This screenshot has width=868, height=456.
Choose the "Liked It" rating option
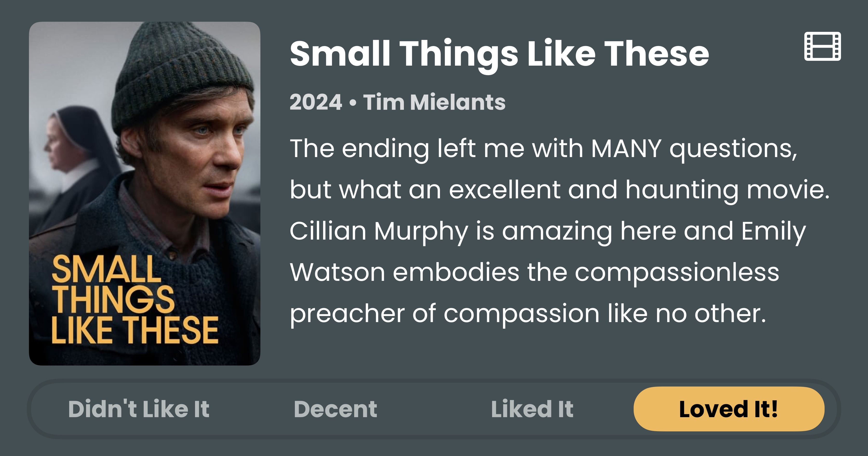[x=532, y=409]
